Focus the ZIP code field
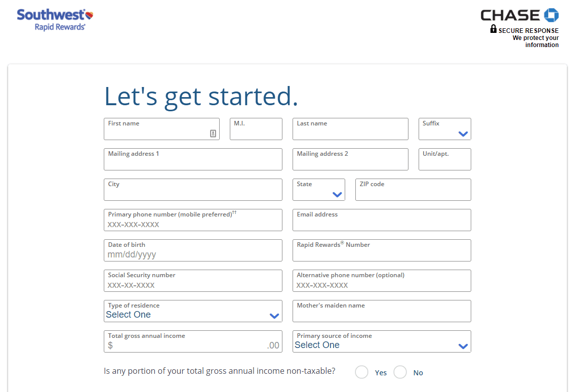 (413, 190)
